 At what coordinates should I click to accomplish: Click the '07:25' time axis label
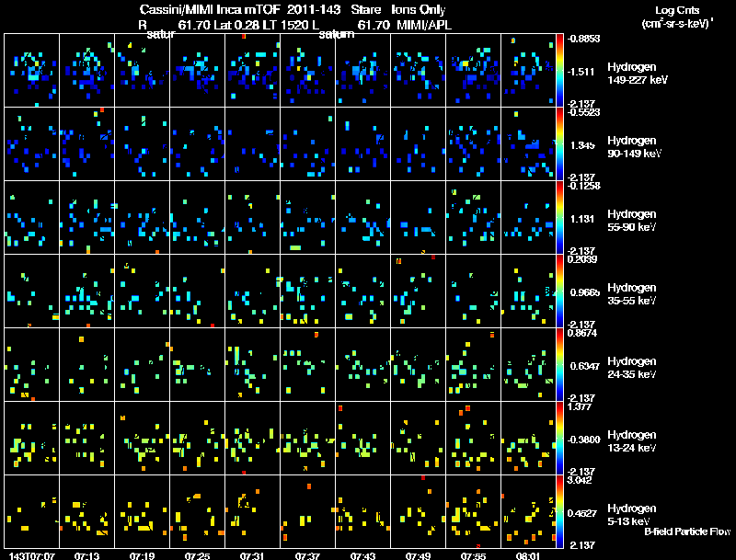197,555
